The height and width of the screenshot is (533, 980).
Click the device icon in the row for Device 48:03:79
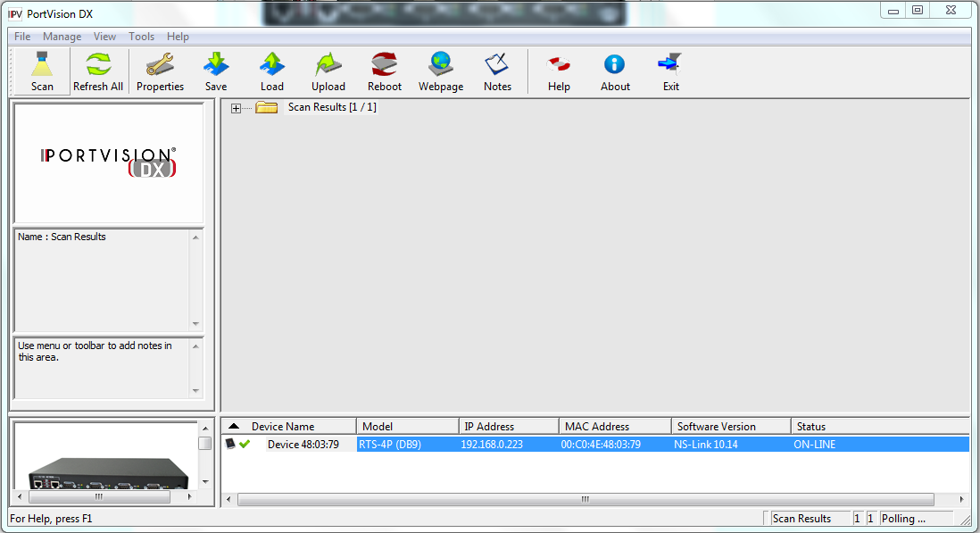230,444
